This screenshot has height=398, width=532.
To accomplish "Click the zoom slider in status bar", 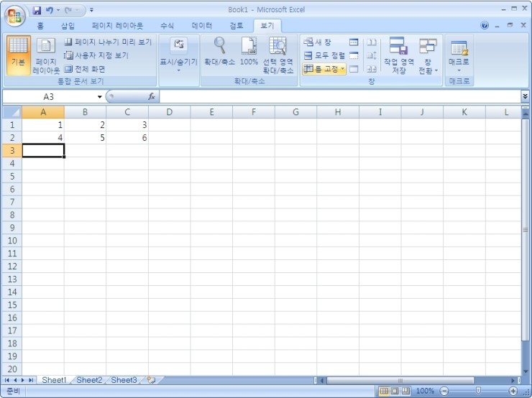I will [478, 391].
